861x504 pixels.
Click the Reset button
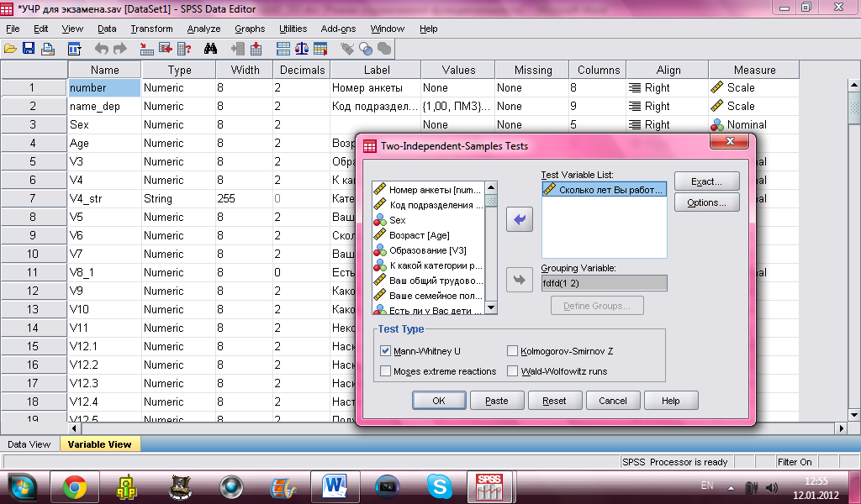coord(555,401)
